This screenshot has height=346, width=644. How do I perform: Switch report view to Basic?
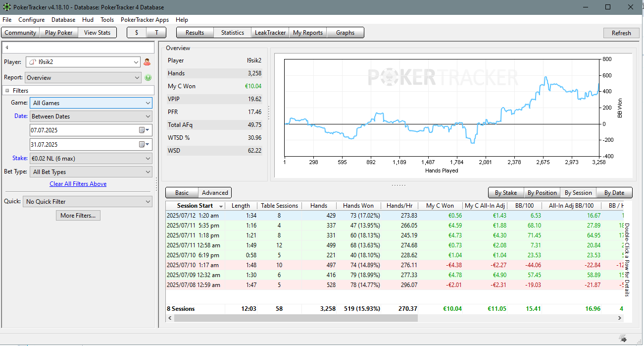(x=182, y=193)
